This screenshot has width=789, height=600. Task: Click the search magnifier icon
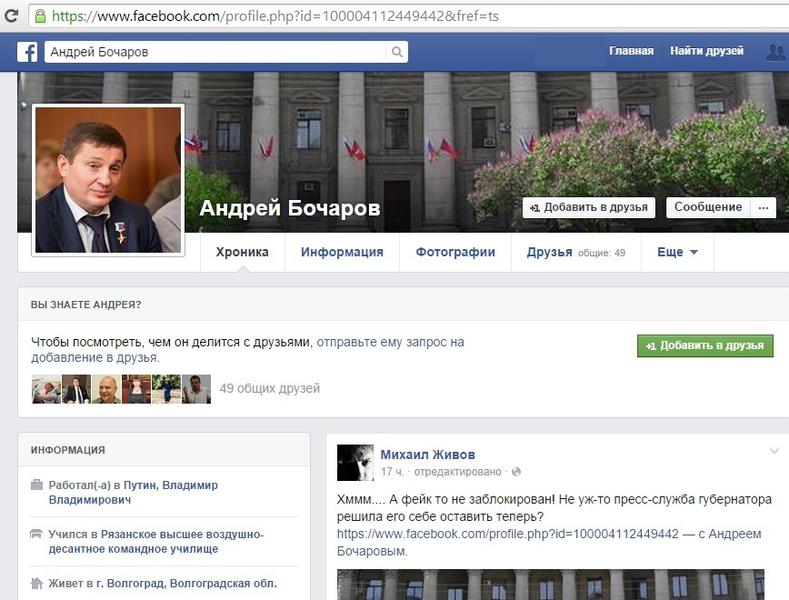pos(397,52)
